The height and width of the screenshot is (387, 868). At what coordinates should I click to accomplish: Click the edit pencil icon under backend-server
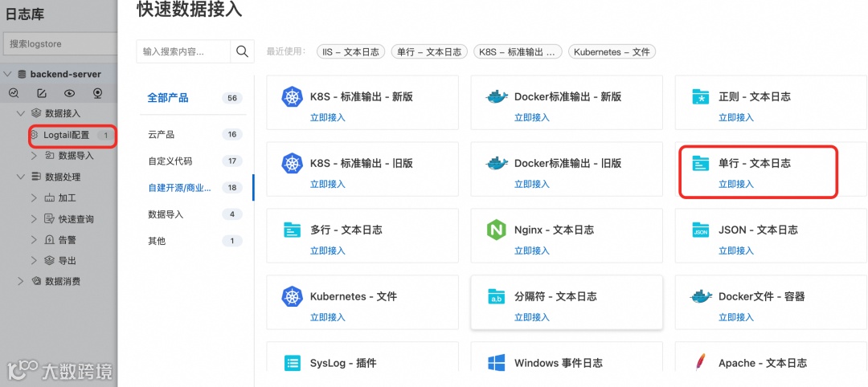coord(42,93)
